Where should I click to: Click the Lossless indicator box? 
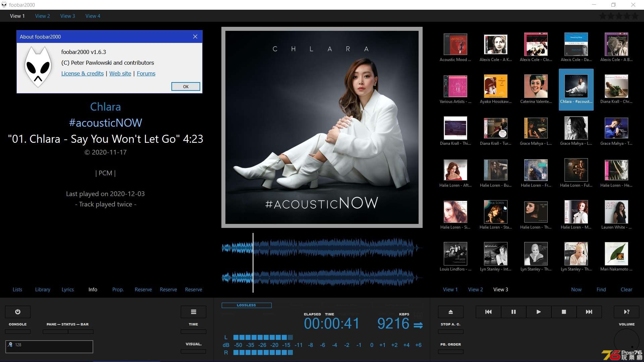(247, 305)
